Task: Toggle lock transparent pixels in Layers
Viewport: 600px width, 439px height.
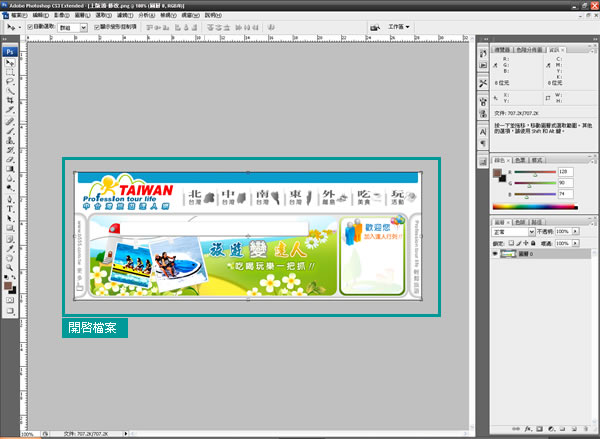Action: pos(511,243)
